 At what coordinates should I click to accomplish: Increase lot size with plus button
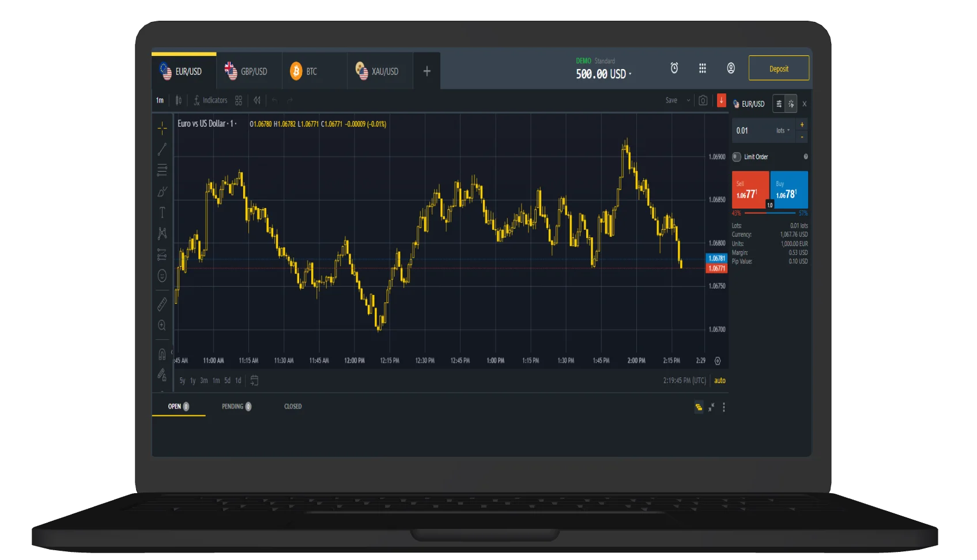point(802,124)
